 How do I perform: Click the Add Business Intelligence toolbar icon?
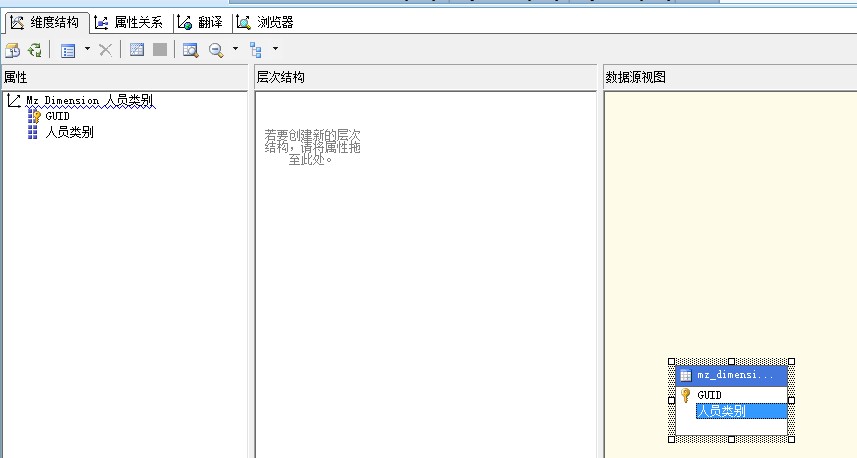13,50
